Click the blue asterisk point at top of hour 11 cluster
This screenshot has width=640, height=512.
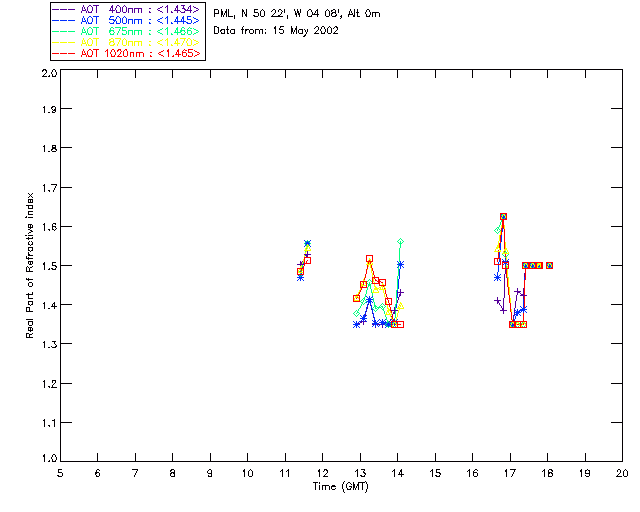pyautogui.click(x=307, y=243)
